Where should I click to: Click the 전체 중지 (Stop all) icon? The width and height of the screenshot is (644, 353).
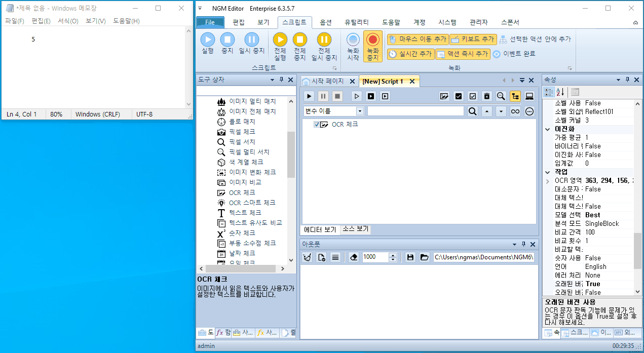[x=300, y=40]
